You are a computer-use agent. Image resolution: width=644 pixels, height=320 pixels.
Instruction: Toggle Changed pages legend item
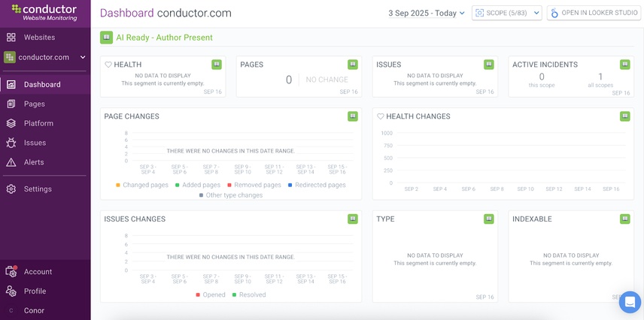[142, 185]
